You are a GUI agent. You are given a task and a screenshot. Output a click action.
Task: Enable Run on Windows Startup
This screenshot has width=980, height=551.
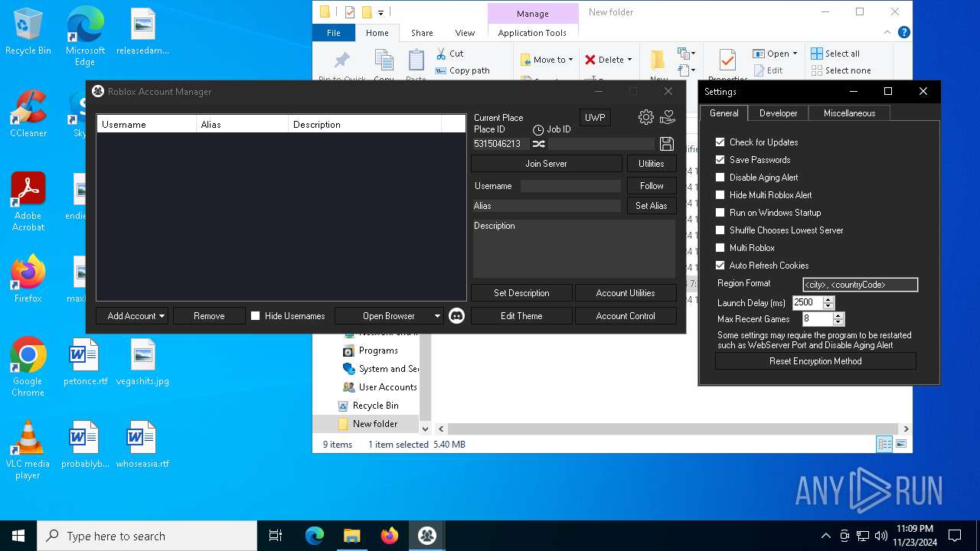coord(720,213)
